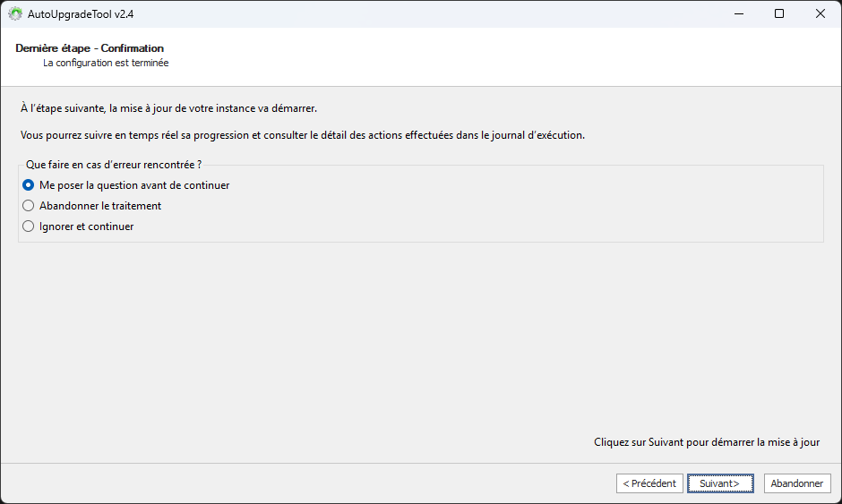Click the 'Cliquez sur Suivant pour démarrer' hint text
Viewport: 842px width, 504px height.
point(706,442)
